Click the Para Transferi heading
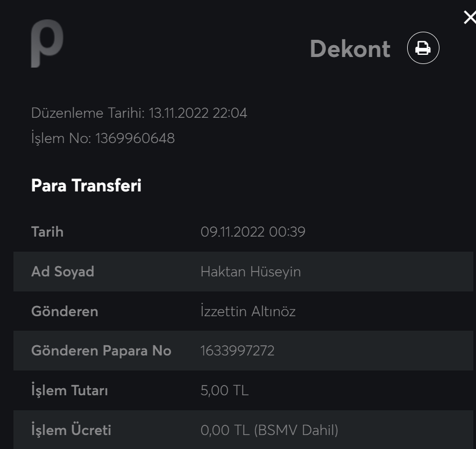Image resolution: width=476 pixels, height=449 pixels. click(86, 186)
